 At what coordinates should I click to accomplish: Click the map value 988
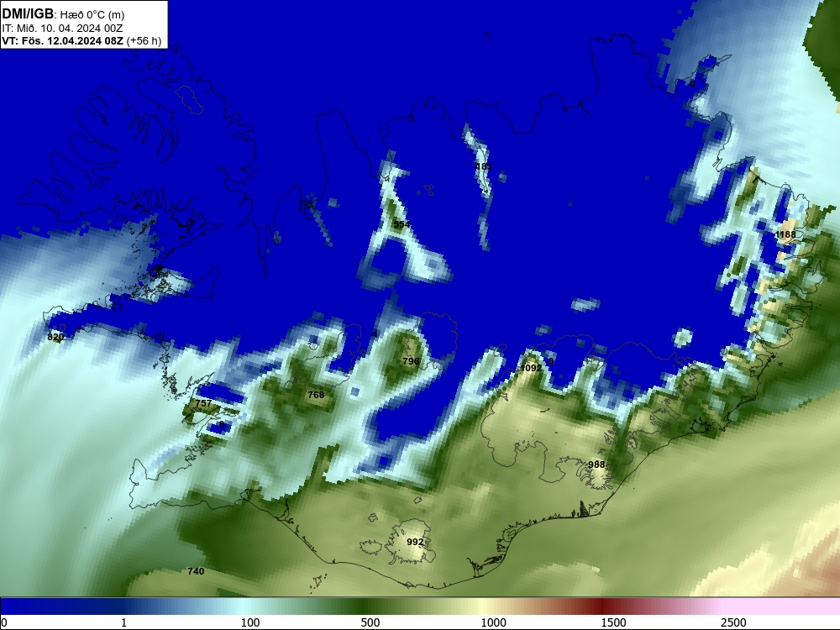(x=596, y=465)
